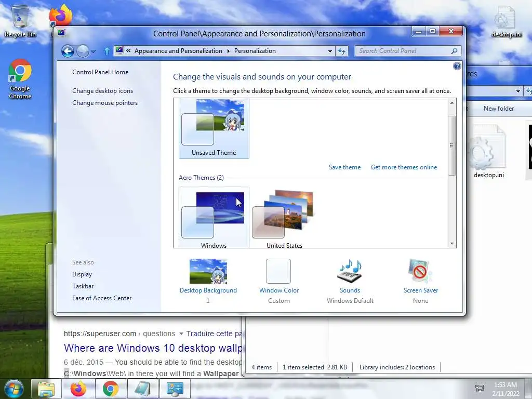Click the Control Panel taskbar button
Screen dimensions: 532x399
[x=175, y=389]
